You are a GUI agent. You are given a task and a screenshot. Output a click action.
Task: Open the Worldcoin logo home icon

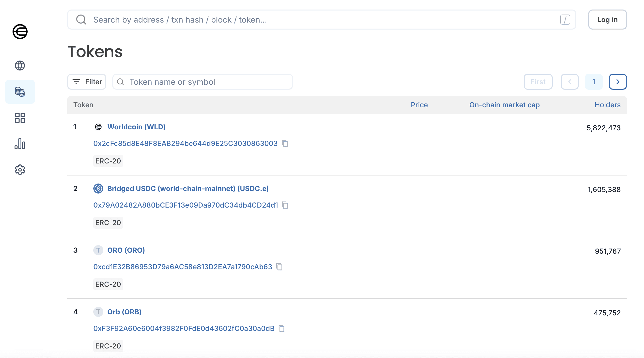[x=20, y=32]
